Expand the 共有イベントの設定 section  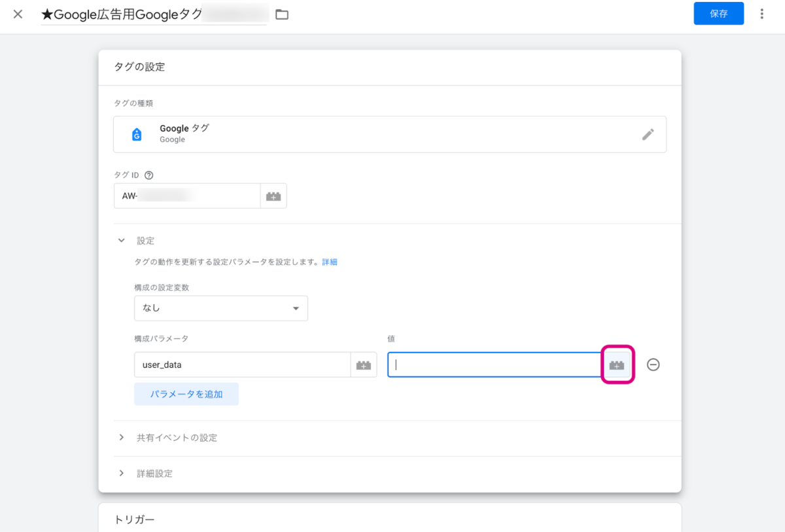177,438
